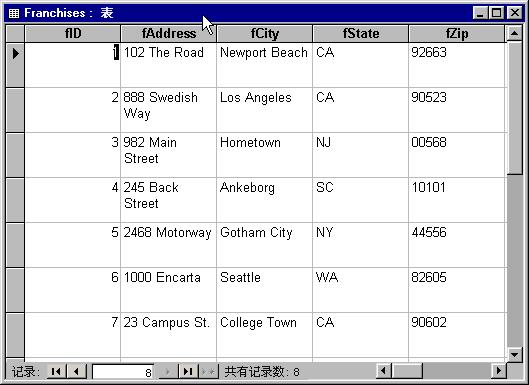Click the Franchises table icon in title bar
Image resolution: width=529 pixels, height=385 pixels.
14,13
